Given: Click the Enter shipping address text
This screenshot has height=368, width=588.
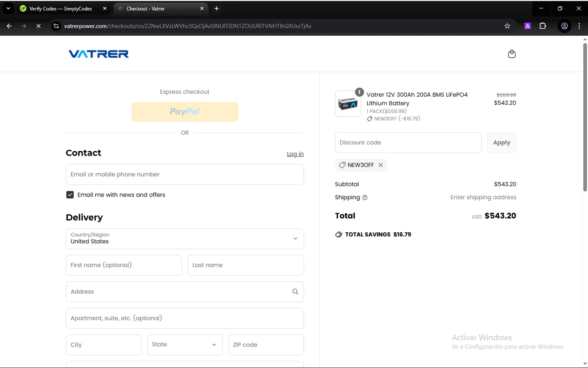Looking at the screenshot, I should pos(483,197).
